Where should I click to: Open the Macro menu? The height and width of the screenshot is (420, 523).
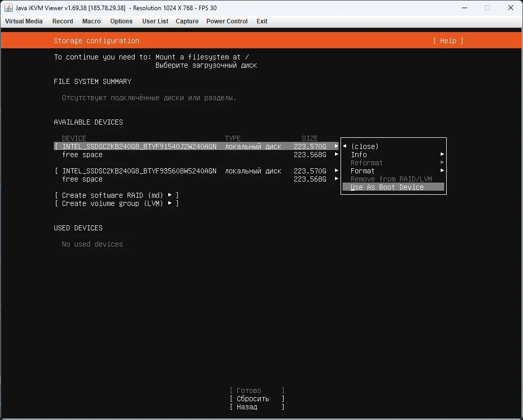click(x=91, y=21)
